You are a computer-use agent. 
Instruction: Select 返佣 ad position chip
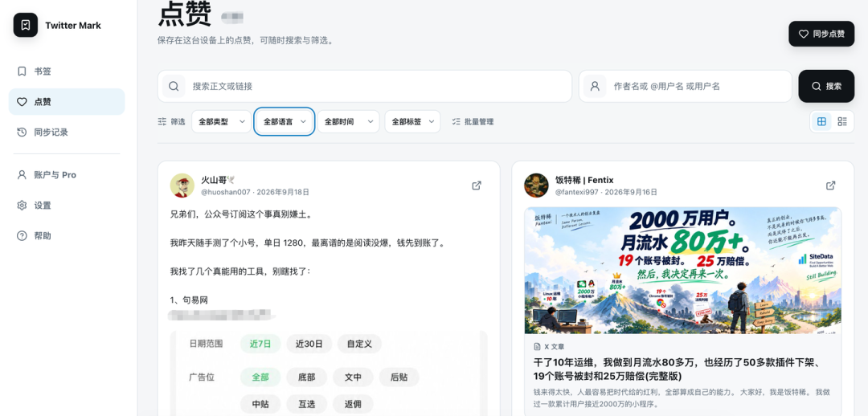pos(353,405)
